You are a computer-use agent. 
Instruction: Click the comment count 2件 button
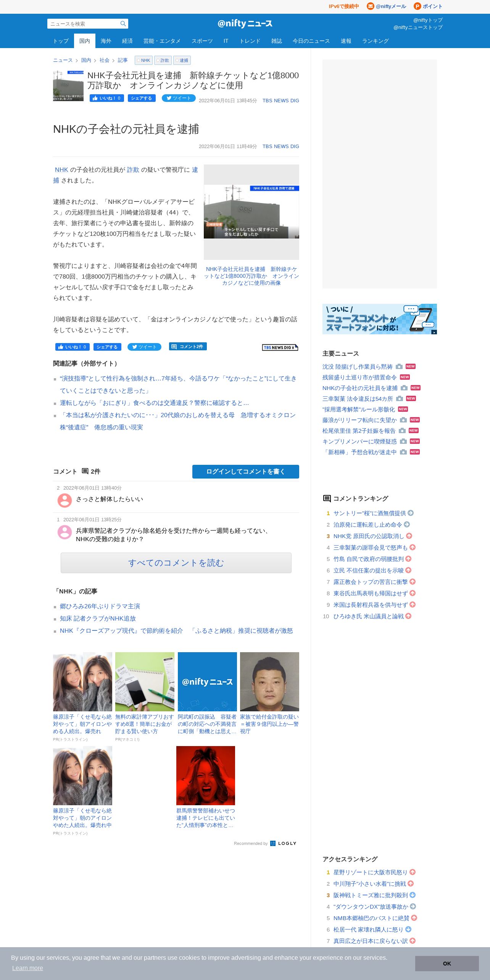188,347
